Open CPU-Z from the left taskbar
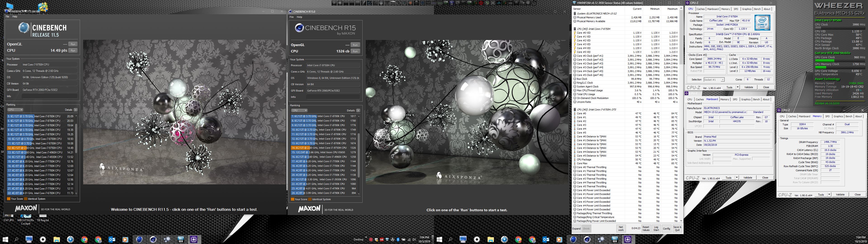This screenshot has height=244, width=868. 194,239
